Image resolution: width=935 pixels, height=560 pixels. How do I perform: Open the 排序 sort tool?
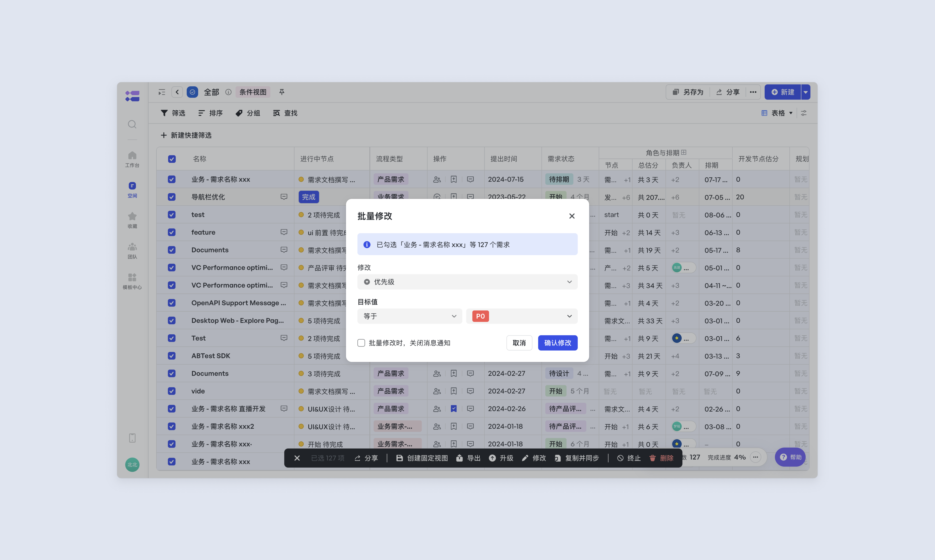point(211,113)
